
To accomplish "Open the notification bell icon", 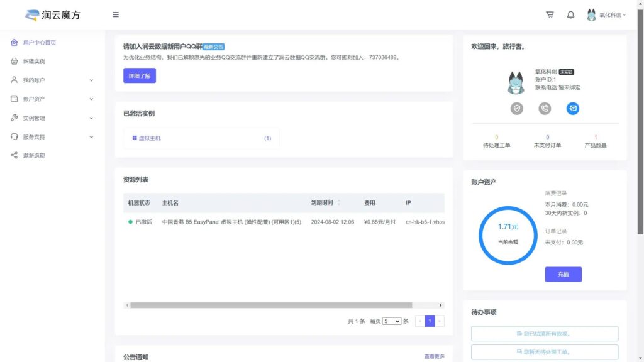I will 570,15.
